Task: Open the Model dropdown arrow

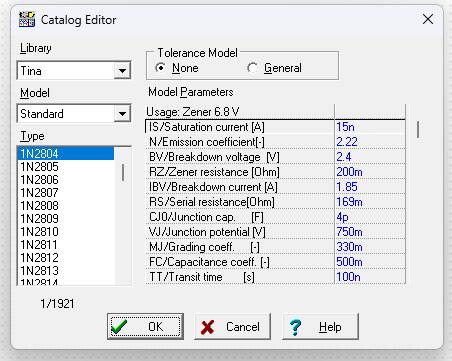Action: (x=122, y=114)
